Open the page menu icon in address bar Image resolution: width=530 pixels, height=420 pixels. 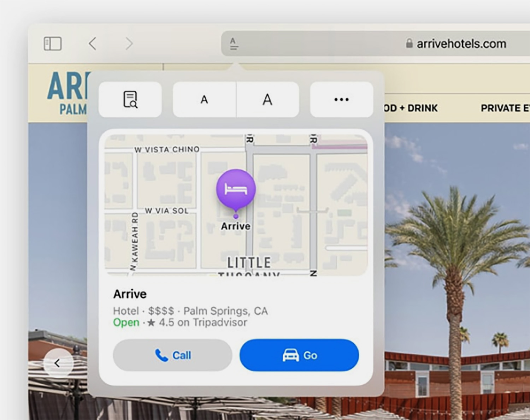tap(234, 44)
